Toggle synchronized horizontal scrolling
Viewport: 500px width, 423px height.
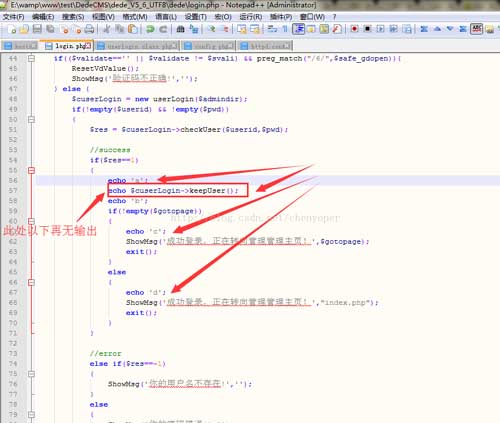(255, 29)
